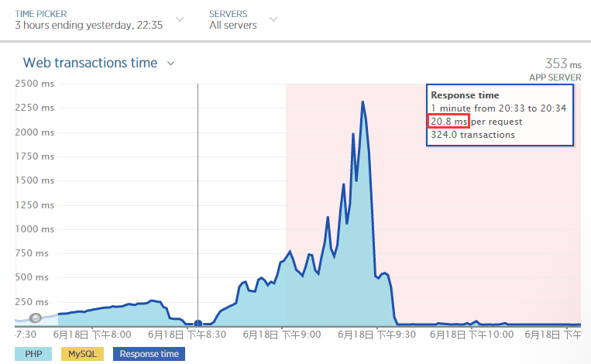This screenshot has height=364, width=591.
Task: Click the blue data point at 20:33
Action: (x=198, y=323)
